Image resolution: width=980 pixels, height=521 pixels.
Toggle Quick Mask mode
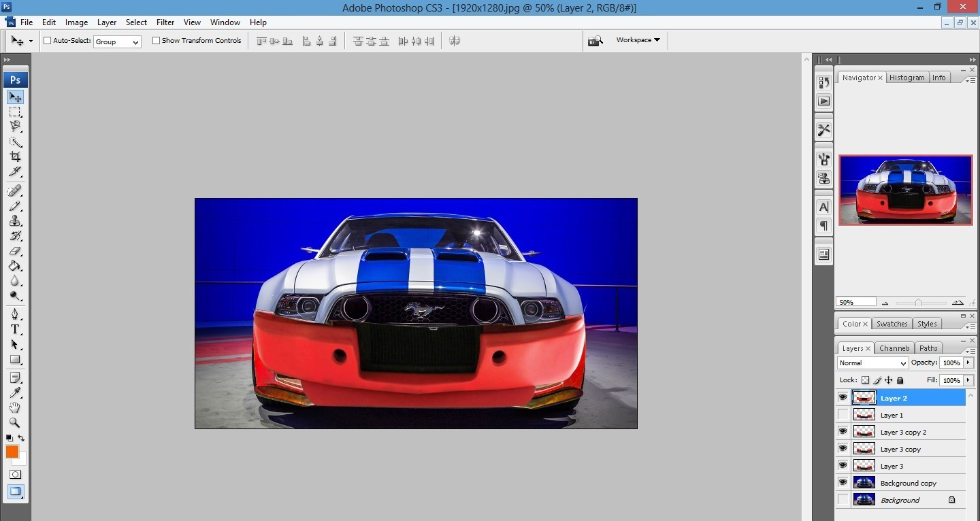click(15, 475)
